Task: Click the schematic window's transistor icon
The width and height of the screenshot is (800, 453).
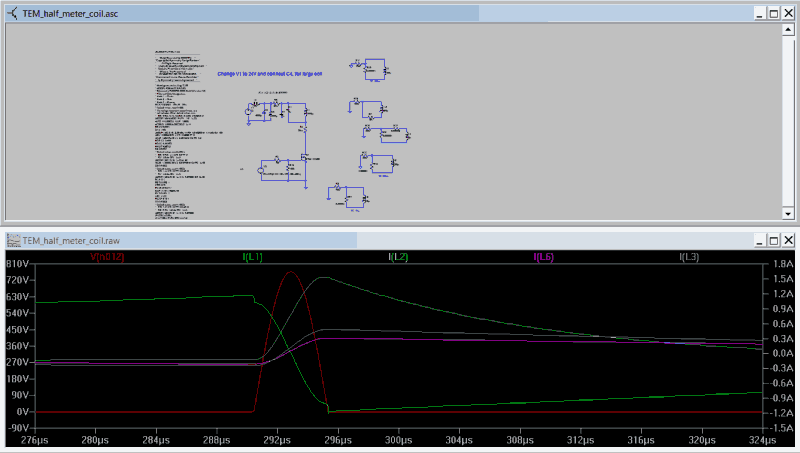Action: pos(12,14)
